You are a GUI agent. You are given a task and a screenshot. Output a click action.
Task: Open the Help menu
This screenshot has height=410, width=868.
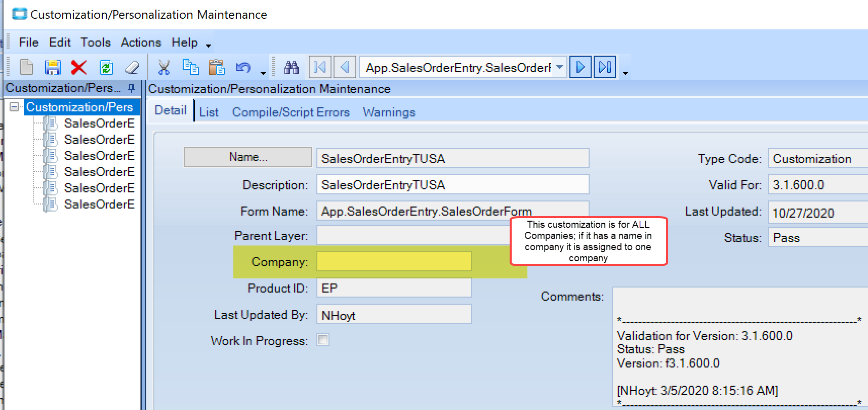coord(184,43)
